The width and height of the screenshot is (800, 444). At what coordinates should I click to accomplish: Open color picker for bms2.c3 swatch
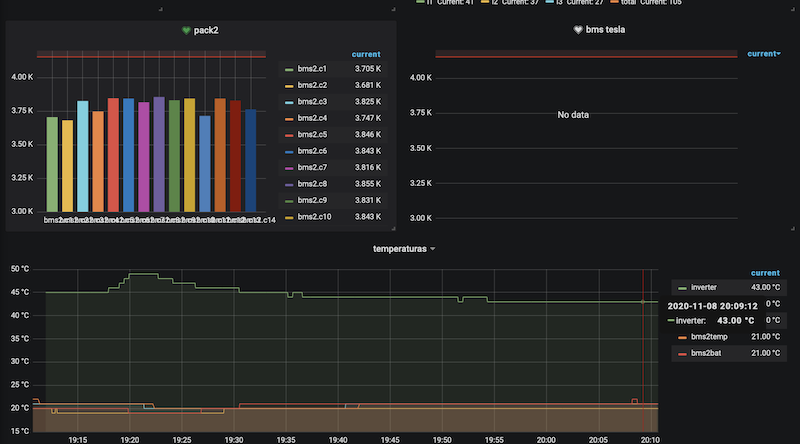(x=289, y=103)
